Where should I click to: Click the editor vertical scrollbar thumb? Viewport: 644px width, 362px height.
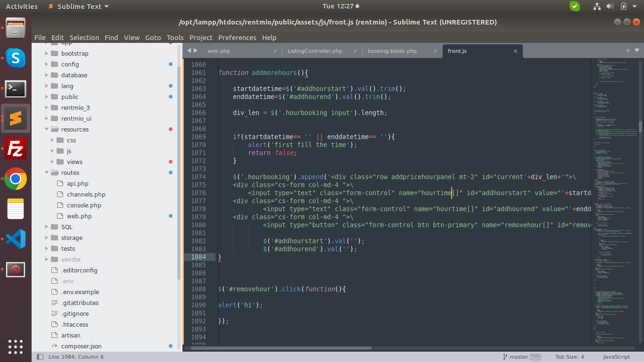[x=640, y=126]
